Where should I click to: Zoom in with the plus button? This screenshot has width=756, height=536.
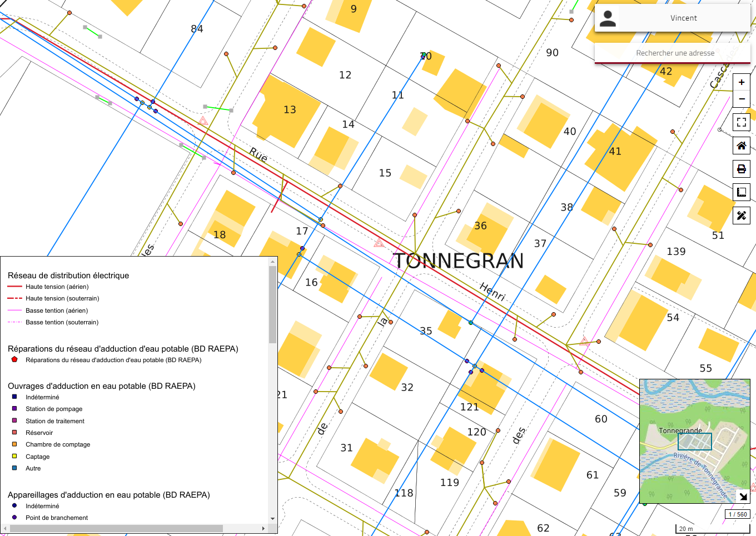(741, 82)
